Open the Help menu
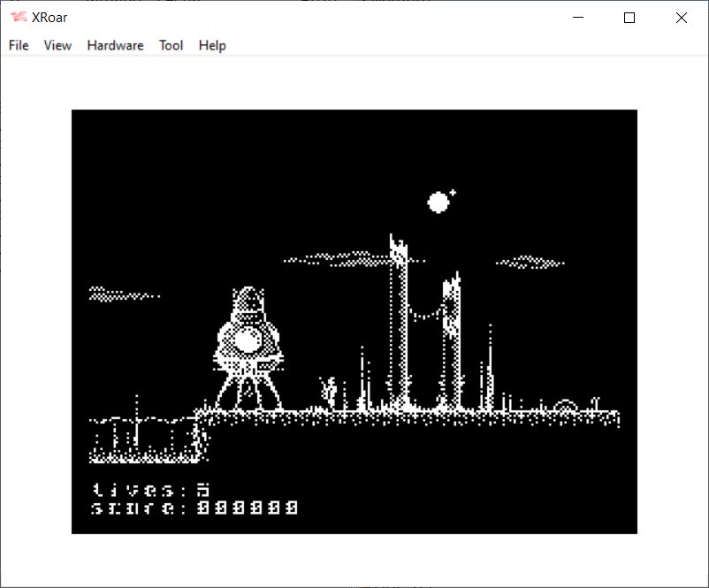The width and height of the screenshot is (709, 588). [212, 45]
